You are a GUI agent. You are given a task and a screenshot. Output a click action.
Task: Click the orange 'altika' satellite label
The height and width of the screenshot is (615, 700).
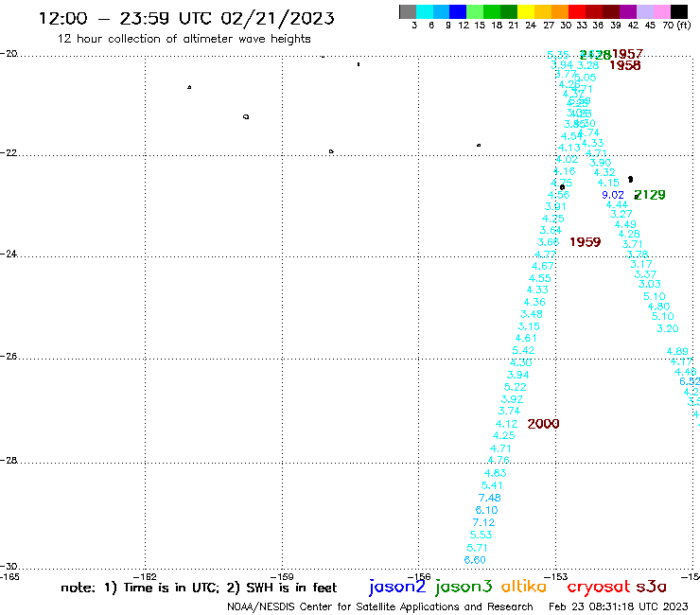coord(524,586)
